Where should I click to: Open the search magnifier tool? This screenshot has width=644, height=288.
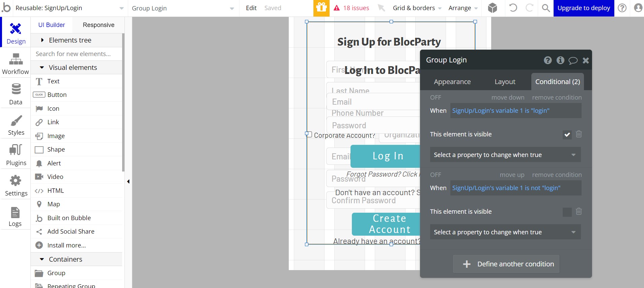pos(545,8)
